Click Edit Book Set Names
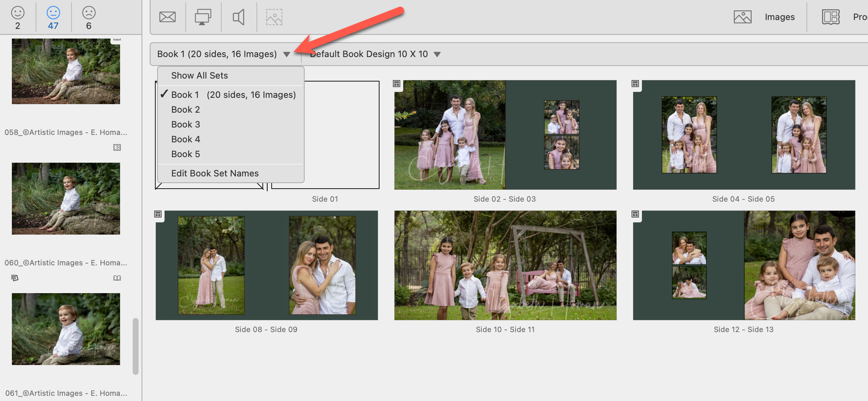 click(215, 173)
